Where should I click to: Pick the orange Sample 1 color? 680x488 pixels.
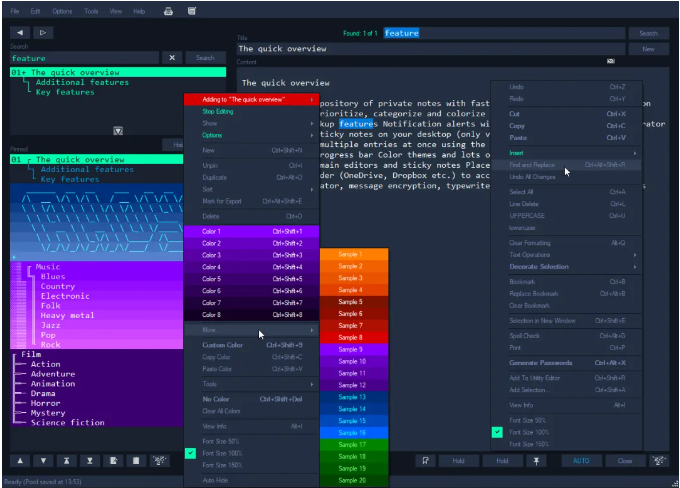[x=354, y=254]
